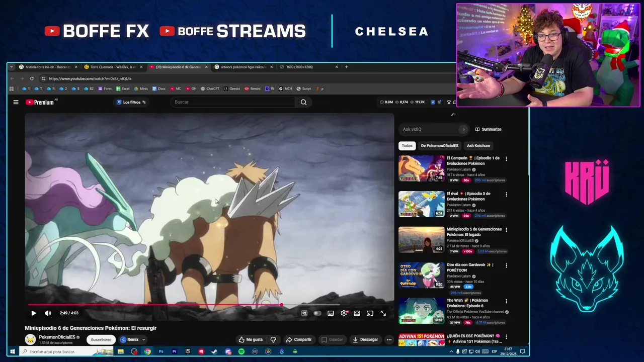Viewport: 644px width, 362px height.
Task: Open El Campeón video thumbnail
Action: [422, 168]
